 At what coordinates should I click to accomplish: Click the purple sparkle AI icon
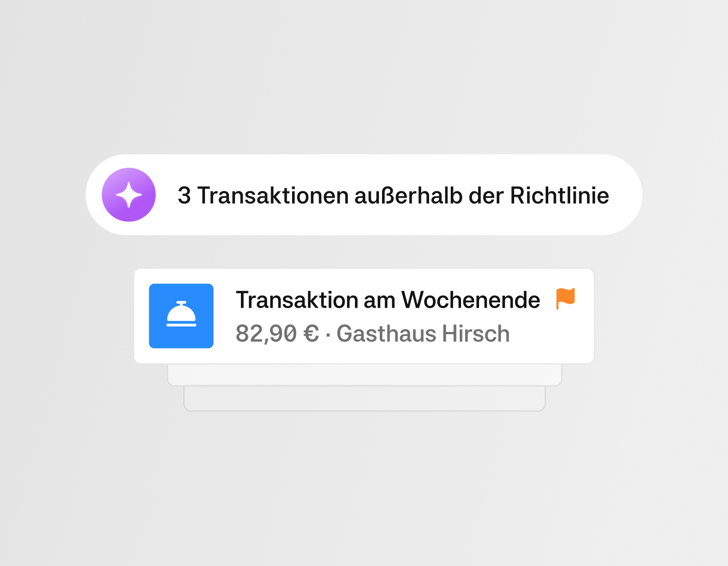pyautogui.click(x=129, y=195)
